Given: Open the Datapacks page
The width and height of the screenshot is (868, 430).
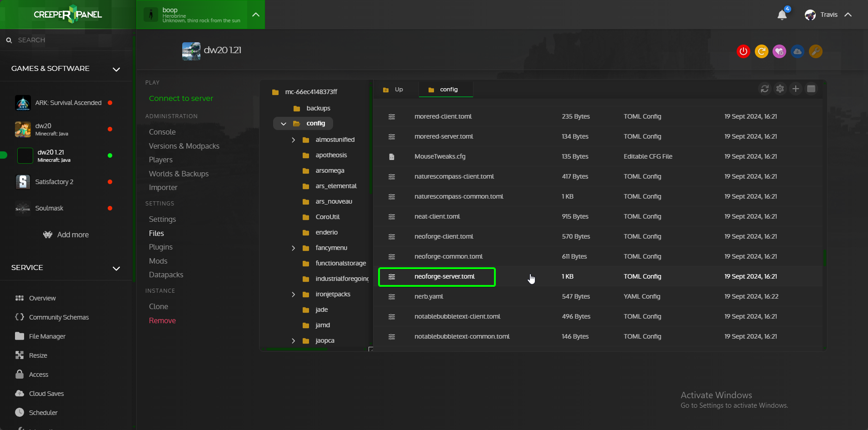Looking at the screenshot, I should (x=166, y=275).
